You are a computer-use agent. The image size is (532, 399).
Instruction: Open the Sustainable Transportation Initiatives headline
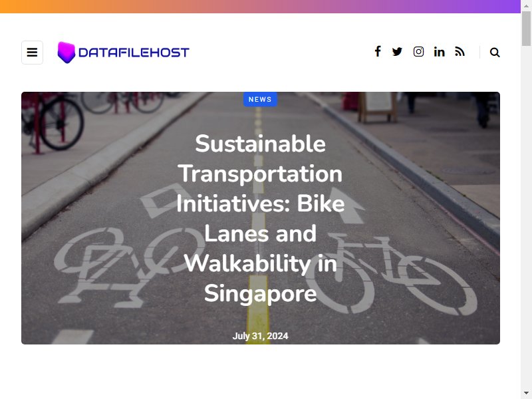[260, 218]
